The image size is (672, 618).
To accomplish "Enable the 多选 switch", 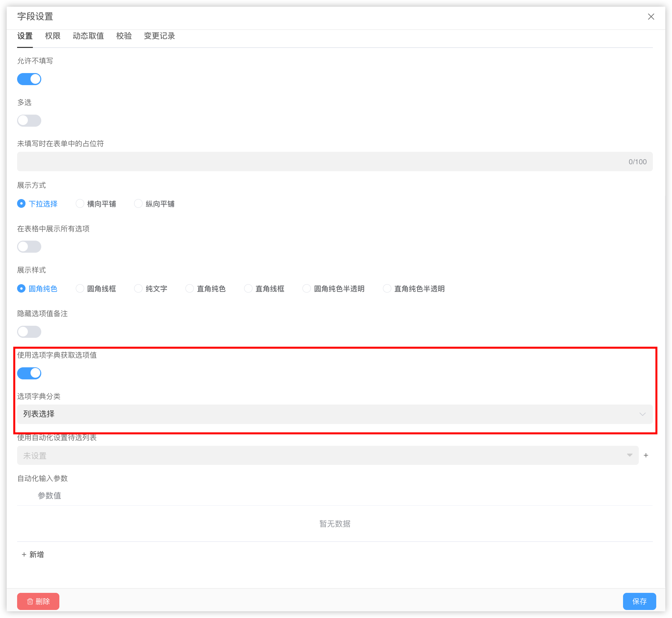I will coord(29,121).
